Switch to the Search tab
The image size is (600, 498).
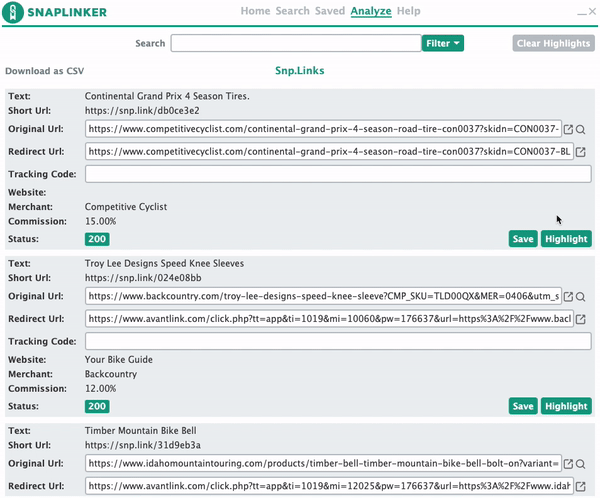click(292, 11)
